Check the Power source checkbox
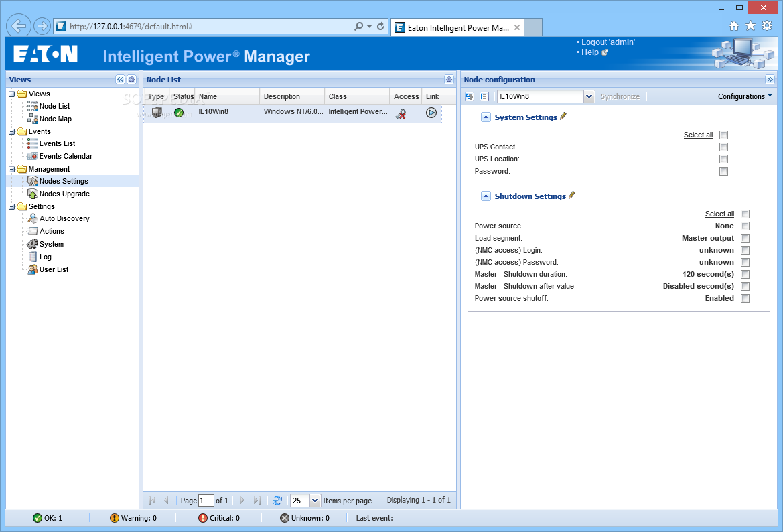The image size is (783, 532). pyautogui.click(x=745, y=226)
